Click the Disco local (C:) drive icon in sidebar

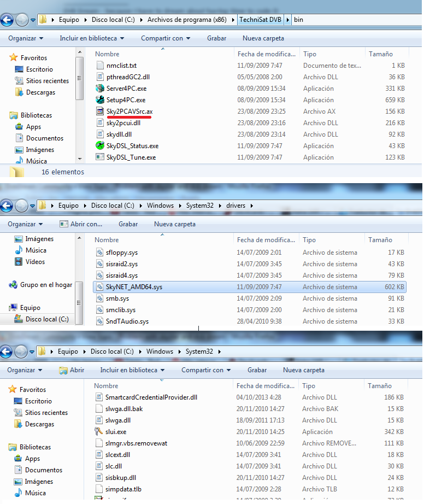pyautogui.click(x=19, y=319)
